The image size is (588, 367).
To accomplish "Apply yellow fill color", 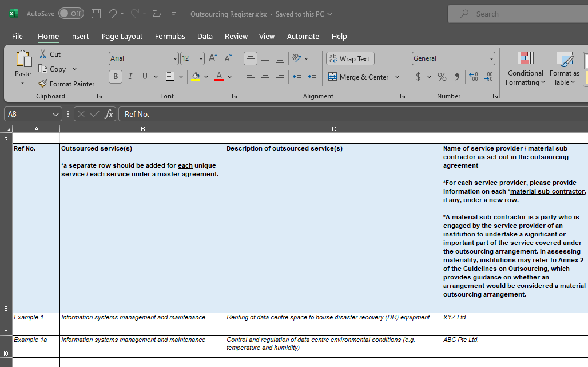I will pos(196,77).
